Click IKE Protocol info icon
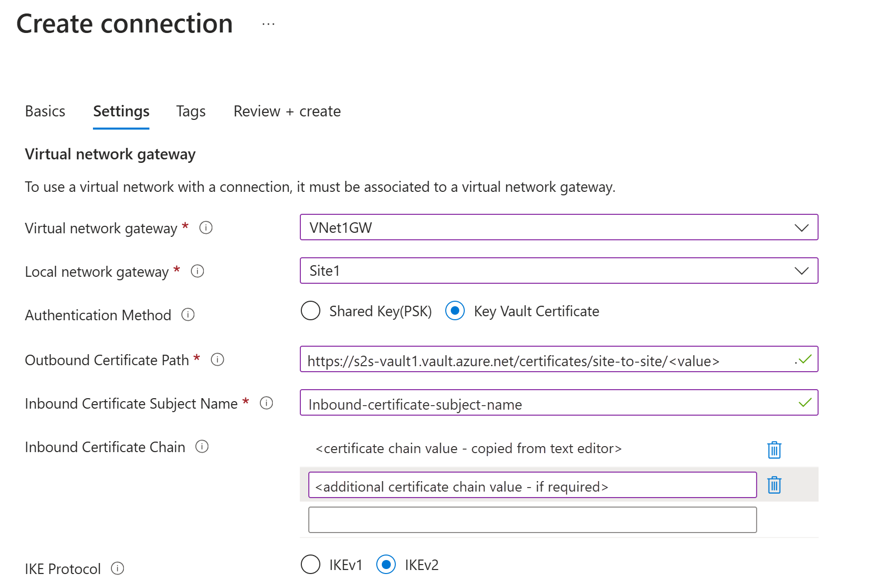Image resolution: width=872 pixels, height=588 pixels. (x=117, y=569)
